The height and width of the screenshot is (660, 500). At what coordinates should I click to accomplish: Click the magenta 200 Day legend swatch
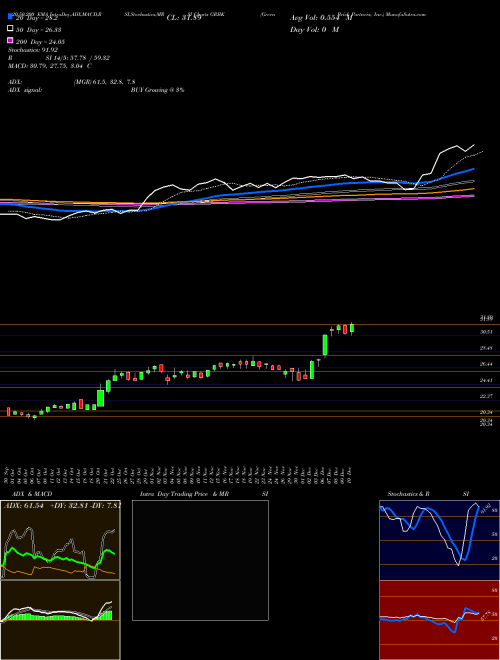10,40
